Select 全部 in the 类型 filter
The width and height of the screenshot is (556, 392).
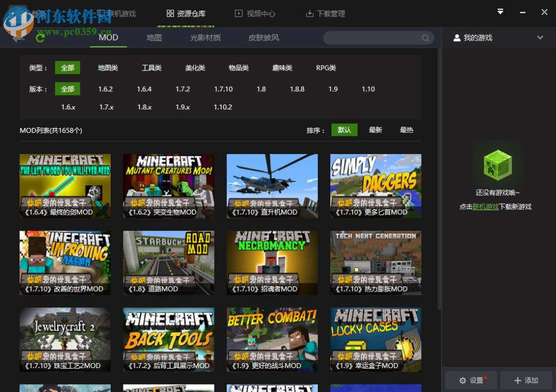pyautogui.click(x=67, y=68)
